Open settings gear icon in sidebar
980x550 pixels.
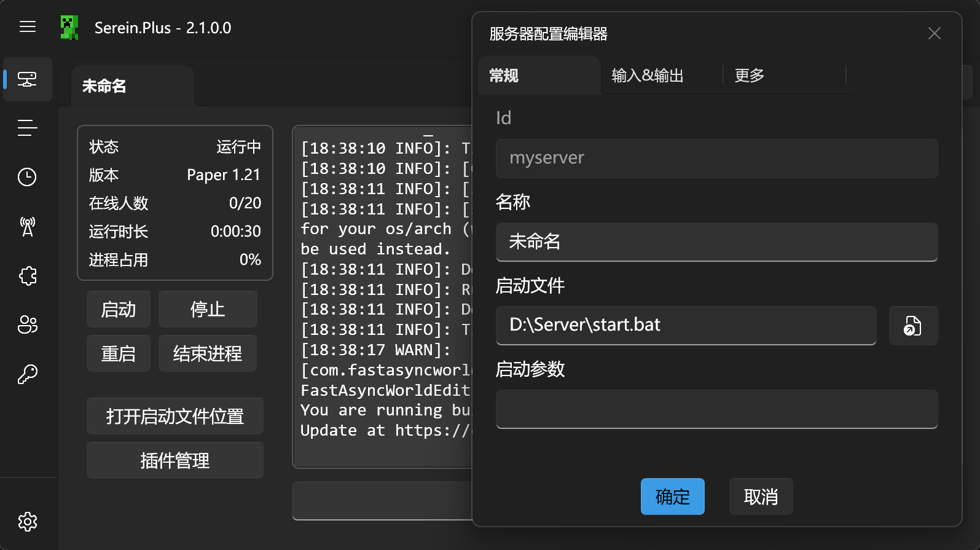28,522
